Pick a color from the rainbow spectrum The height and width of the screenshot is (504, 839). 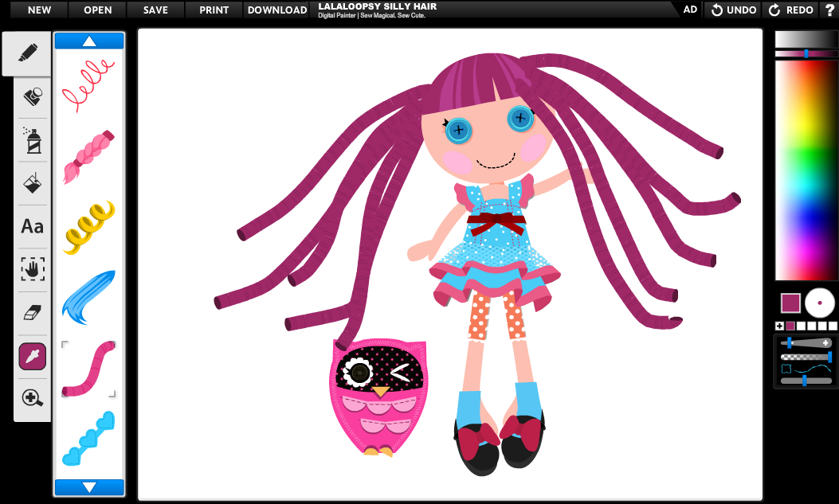coord(806,170)
